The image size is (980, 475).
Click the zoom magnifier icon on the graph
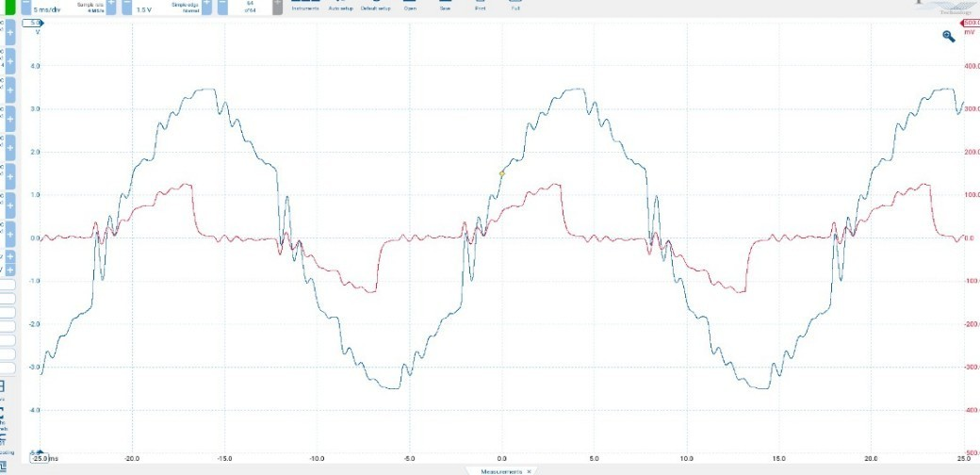coord(948,36)
